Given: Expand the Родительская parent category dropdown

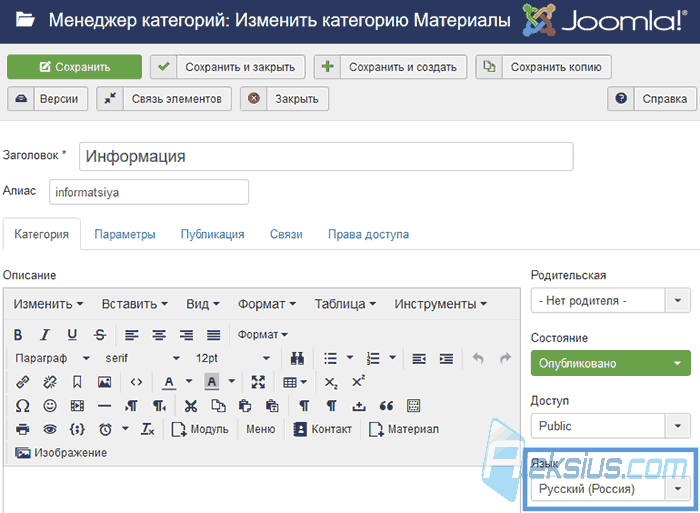Looking at the screenshot, I should pyautogui.click(x=610, y=301).
